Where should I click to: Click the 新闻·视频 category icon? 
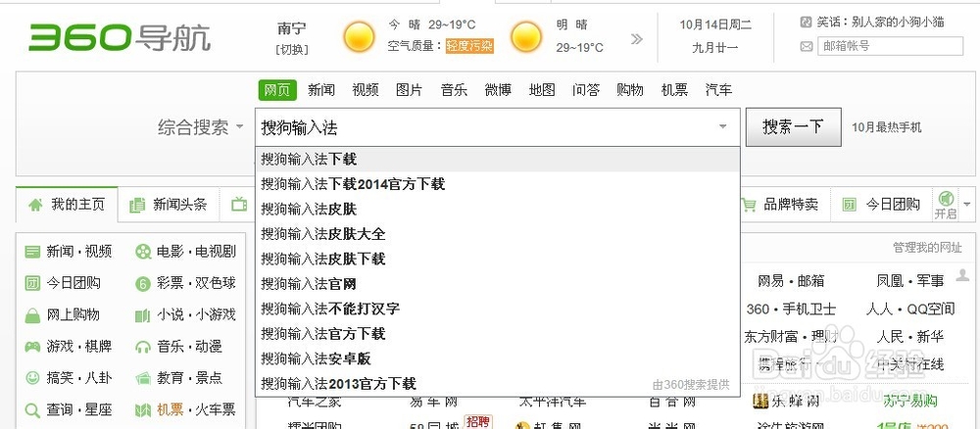[x=32, y=252]
